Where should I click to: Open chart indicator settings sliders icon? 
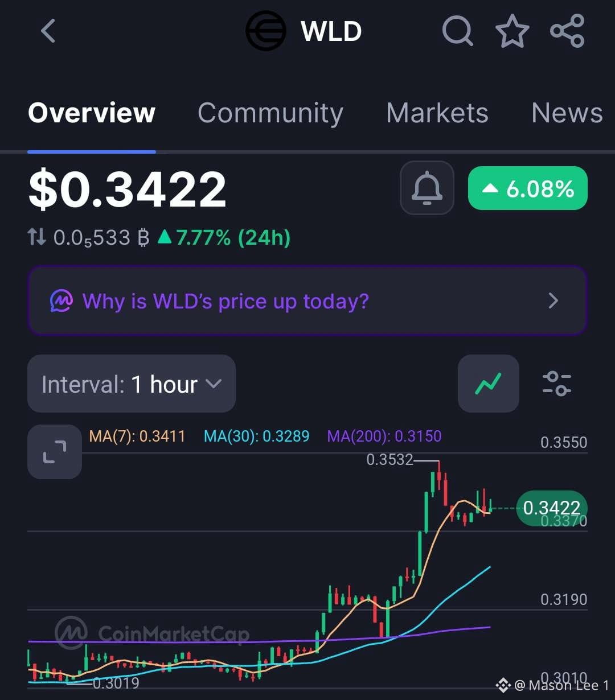(x=557, y=384)
